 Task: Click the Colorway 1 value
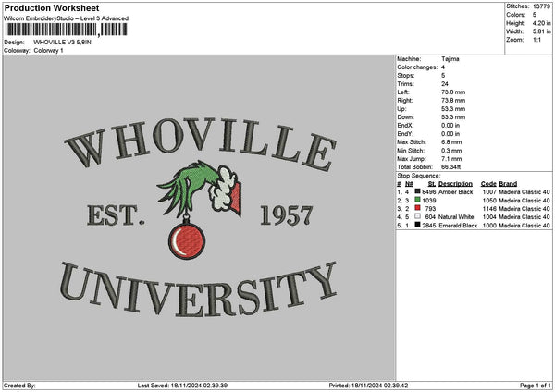(x=48, y=51)
